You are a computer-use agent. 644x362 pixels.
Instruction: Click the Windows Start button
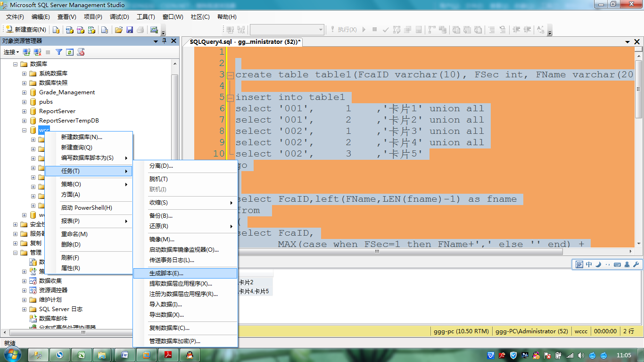[11, 354]
